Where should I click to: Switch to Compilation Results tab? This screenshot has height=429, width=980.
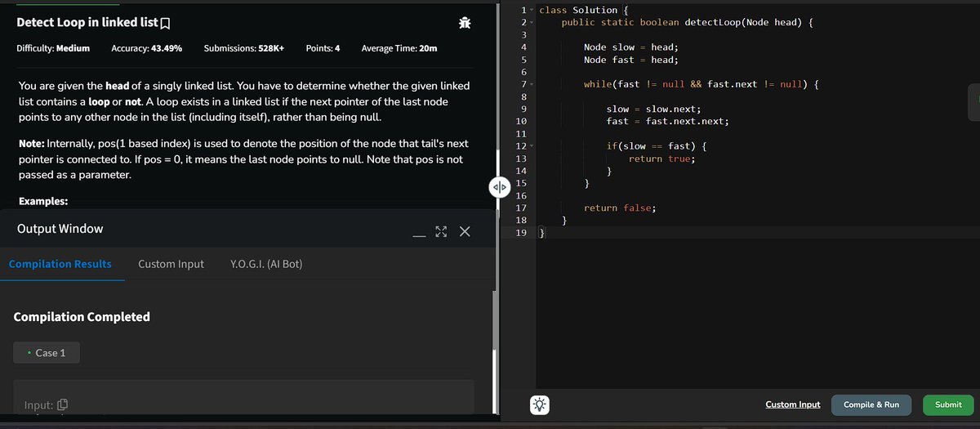tap(60, 264)
